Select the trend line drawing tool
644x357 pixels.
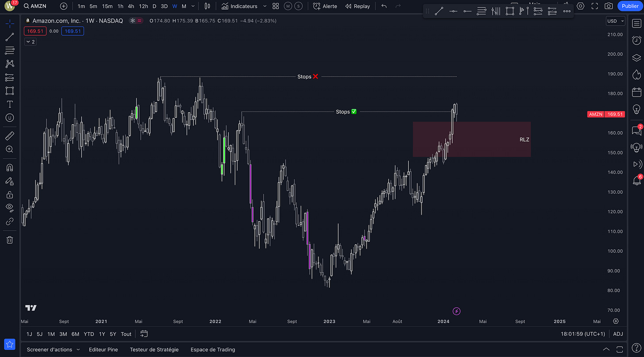10,37
